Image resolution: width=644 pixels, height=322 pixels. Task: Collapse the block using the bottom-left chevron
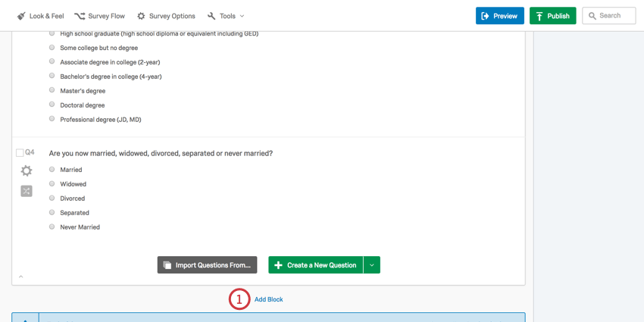21,277
